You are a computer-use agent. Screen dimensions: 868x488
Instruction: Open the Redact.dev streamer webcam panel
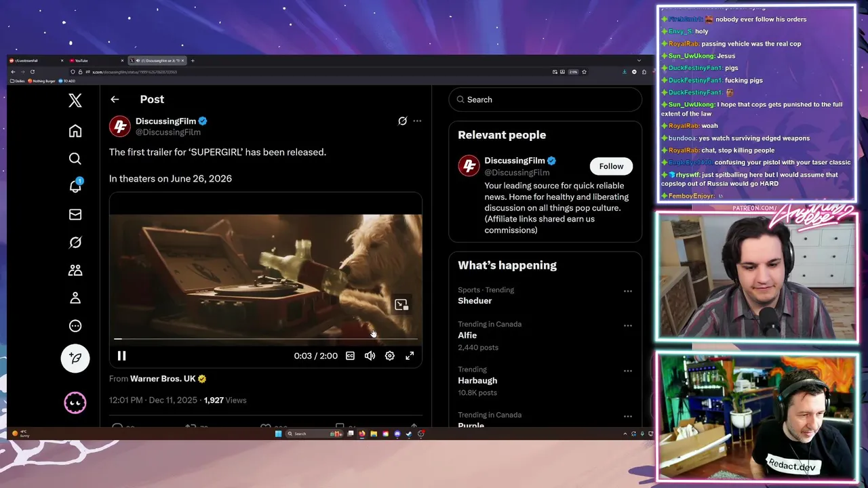pos(756,417)
